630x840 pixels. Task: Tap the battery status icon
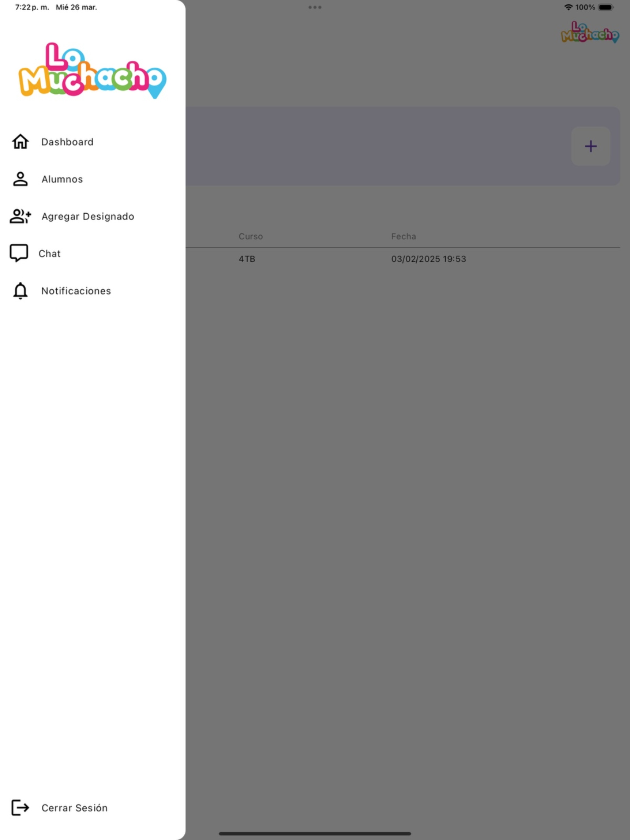tap(606, 7)
